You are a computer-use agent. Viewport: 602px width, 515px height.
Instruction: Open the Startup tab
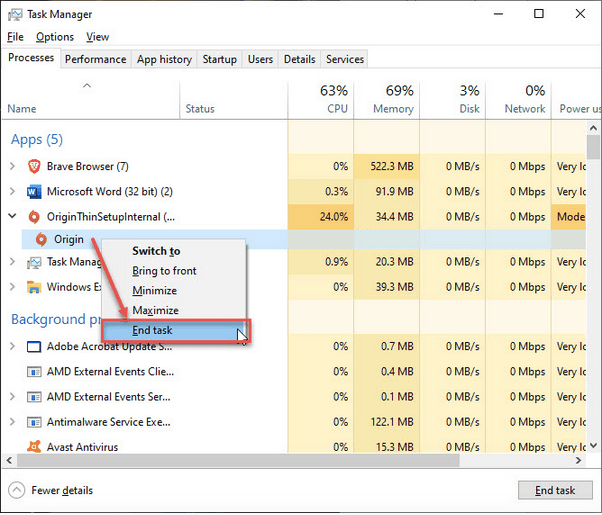coord(220,59)
